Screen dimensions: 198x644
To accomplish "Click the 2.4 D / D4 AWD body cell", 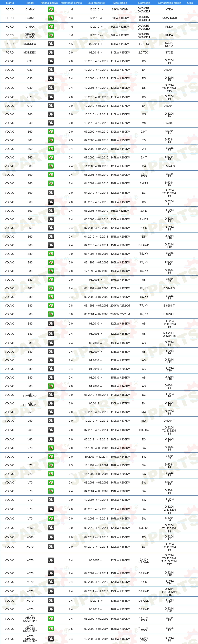I will point(144,561).
